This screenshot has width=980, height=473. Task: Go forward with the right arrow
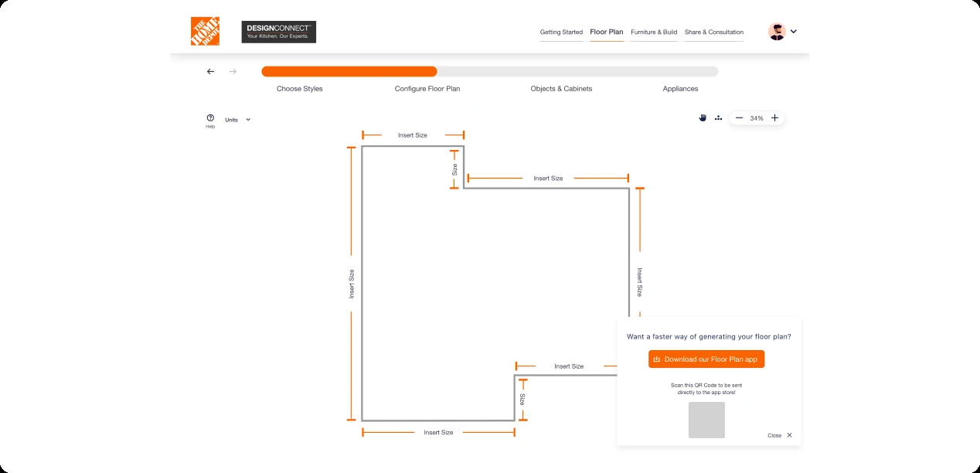[x=233, y=72]
